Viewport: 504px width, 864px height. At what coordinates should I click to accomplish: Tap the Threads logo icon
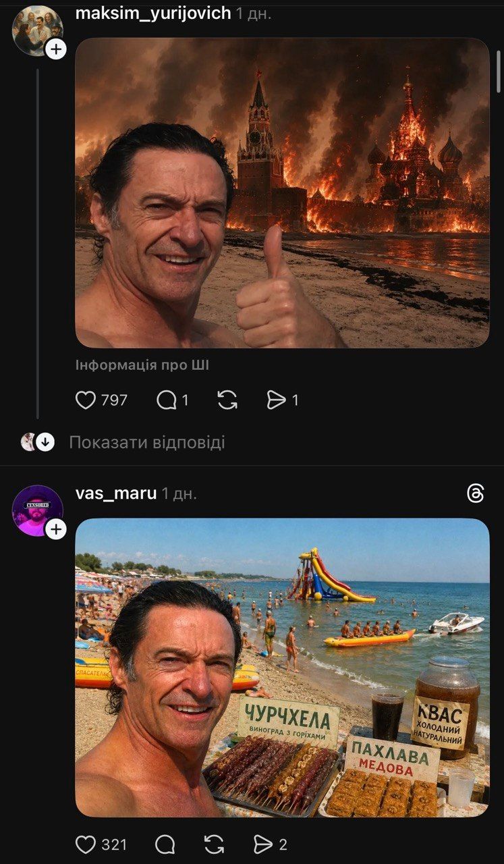tap(475, 493)
